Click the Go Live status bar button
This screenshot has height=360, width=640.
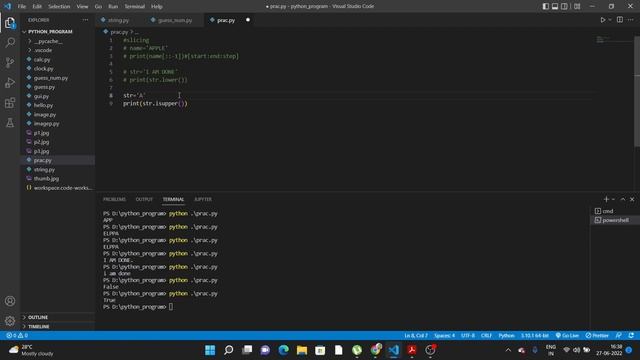(x=567, y=336)
